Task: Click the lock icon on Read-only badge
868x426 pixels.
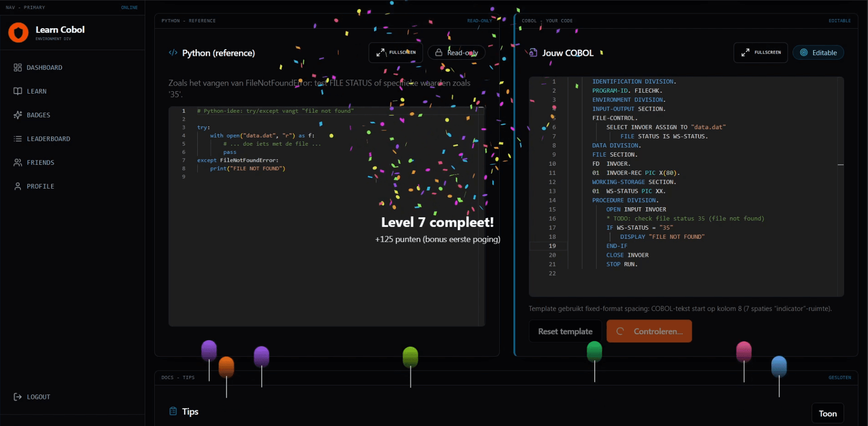Action: tap(439, 53)
